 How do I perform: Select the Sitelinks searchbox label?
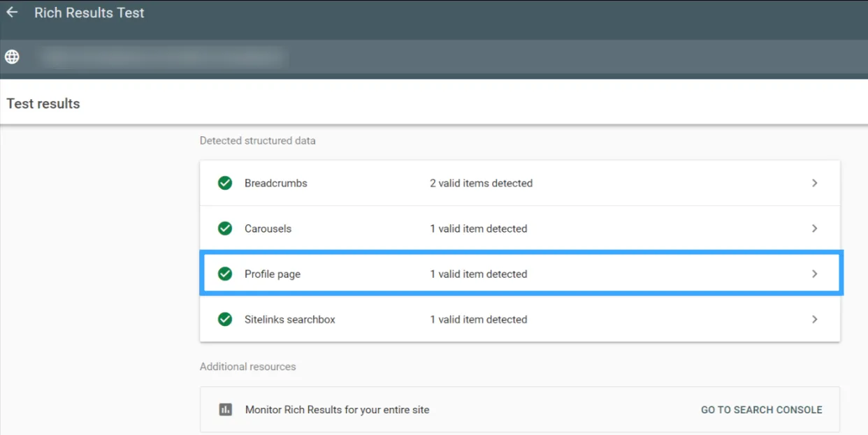pos(290,319)
